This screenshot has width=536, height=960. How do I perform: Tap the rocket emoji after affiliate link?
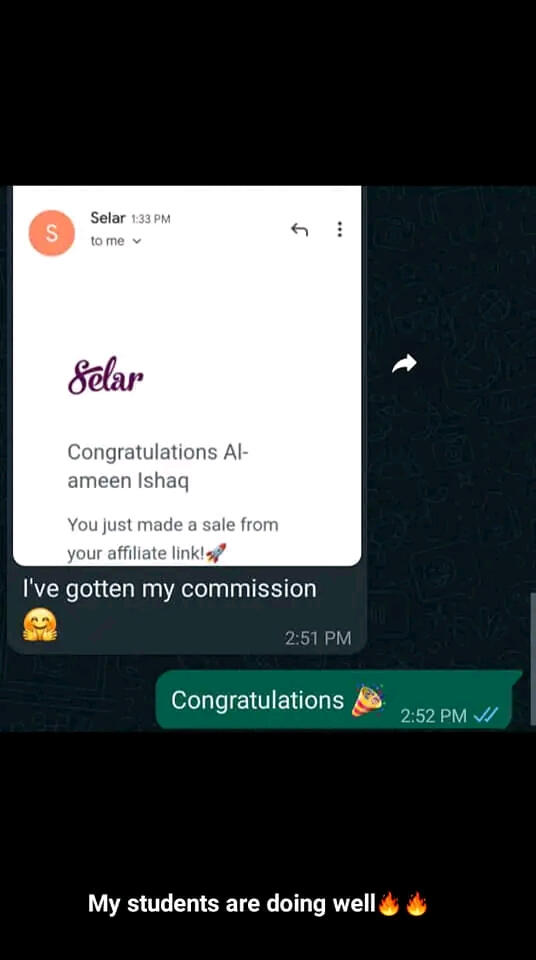216,553
